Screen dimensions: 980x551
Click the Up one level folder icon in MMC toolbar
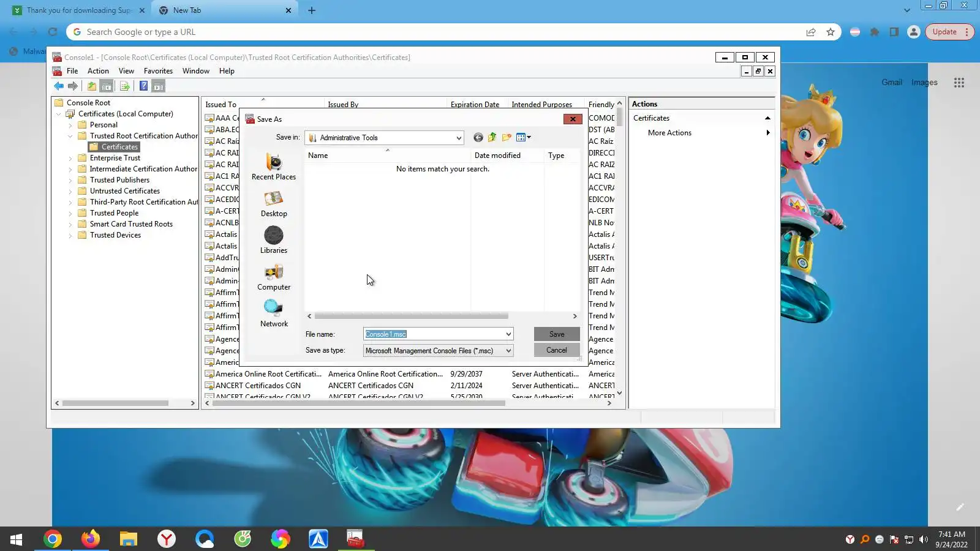92,86
